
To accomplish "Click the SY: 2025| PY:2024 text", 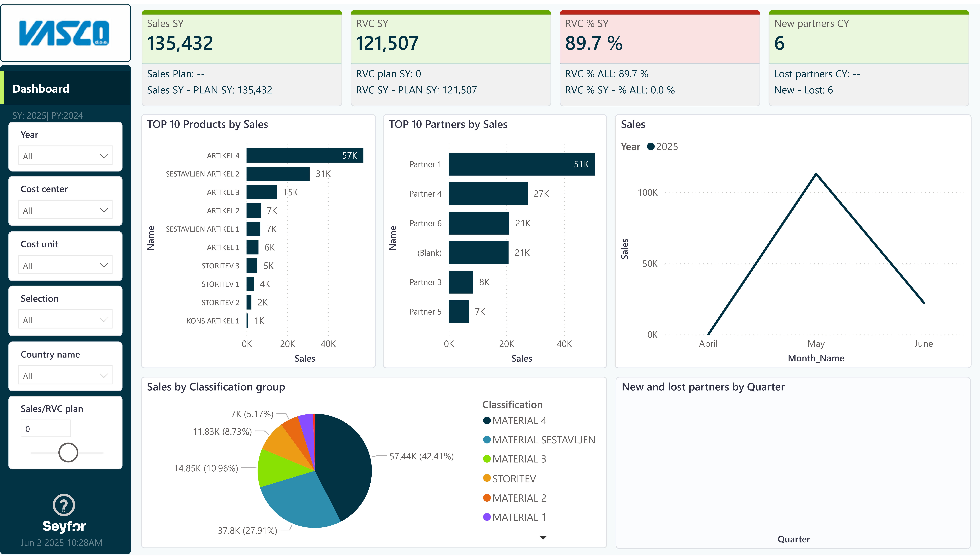I will click(48, 116).
